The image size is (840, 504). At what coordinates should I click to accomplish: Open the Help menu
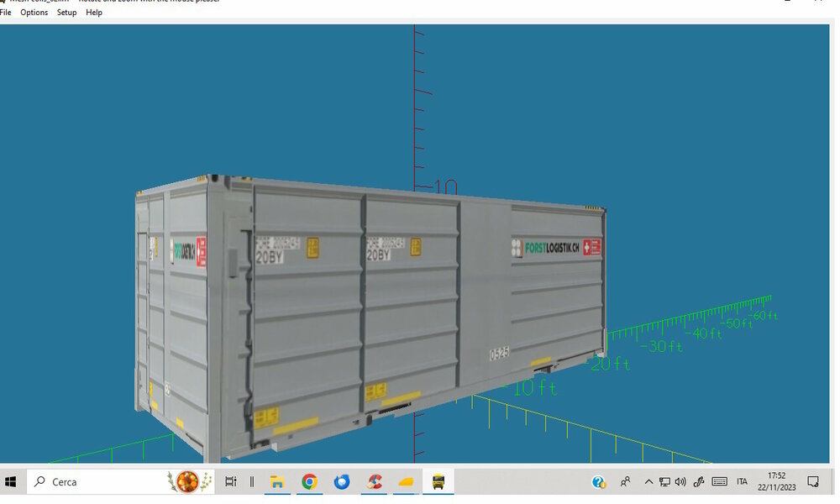94,13
